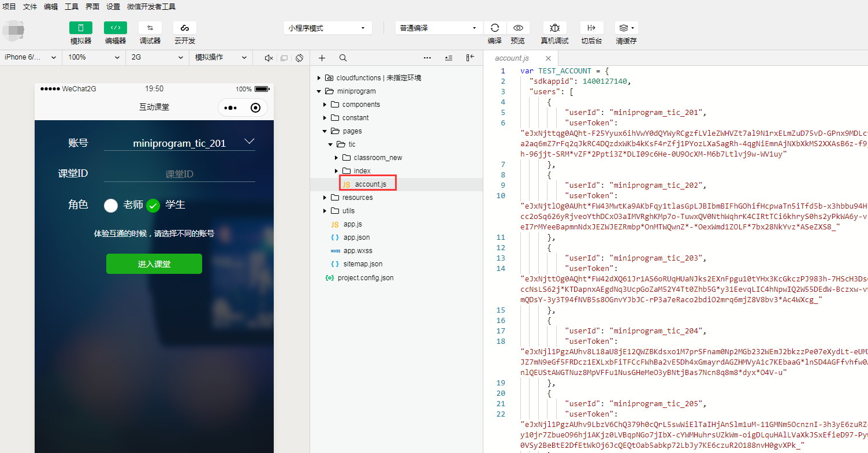
Task: Open mini program menu dots capsule
Action: [x=230, y=108]
